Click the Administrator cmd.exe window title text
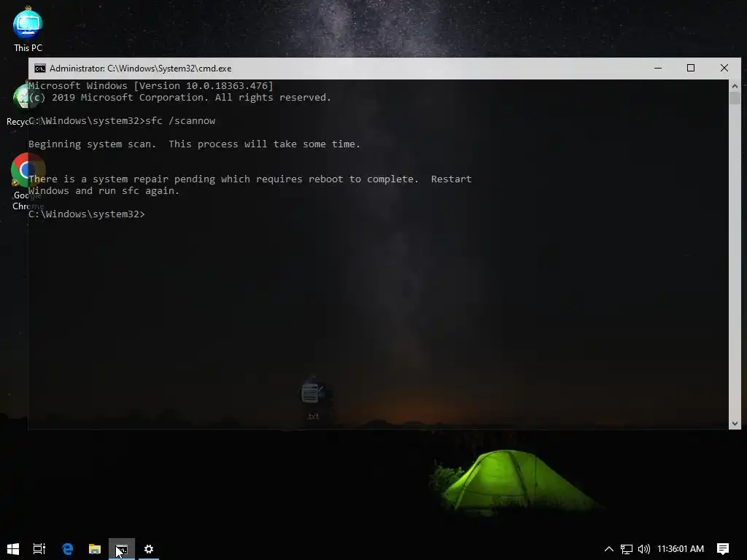Screen dimensions: 747x560 tap(141, 69)
